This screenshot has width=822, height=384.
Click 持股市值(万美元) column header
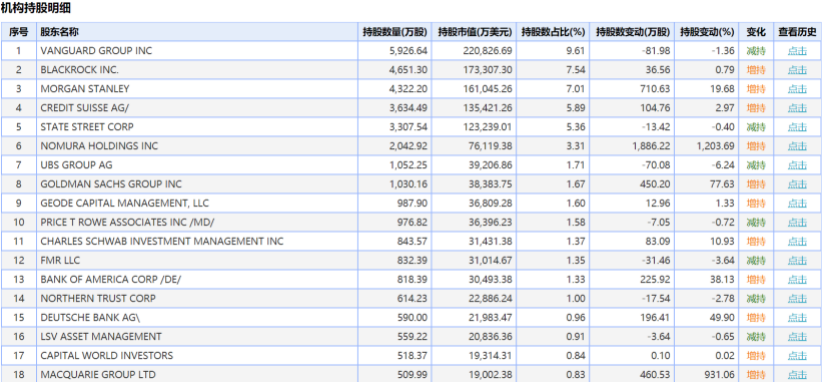(x=474, y=32)
